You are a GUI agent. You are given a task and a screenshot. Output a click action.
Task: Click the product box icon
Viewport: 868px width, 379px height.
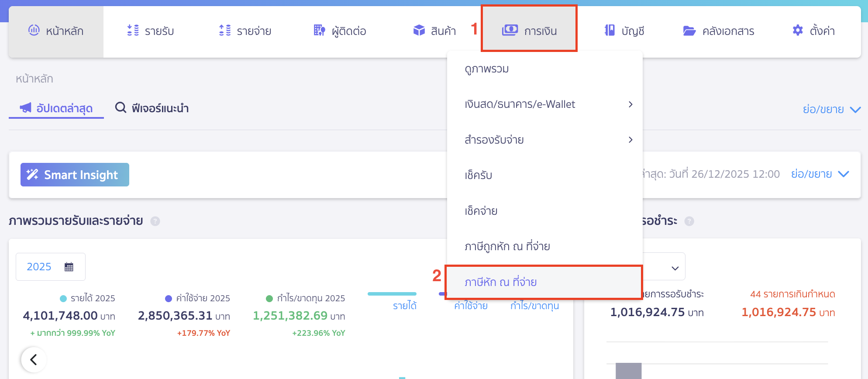pyautogui.click(x=419, y=30)
